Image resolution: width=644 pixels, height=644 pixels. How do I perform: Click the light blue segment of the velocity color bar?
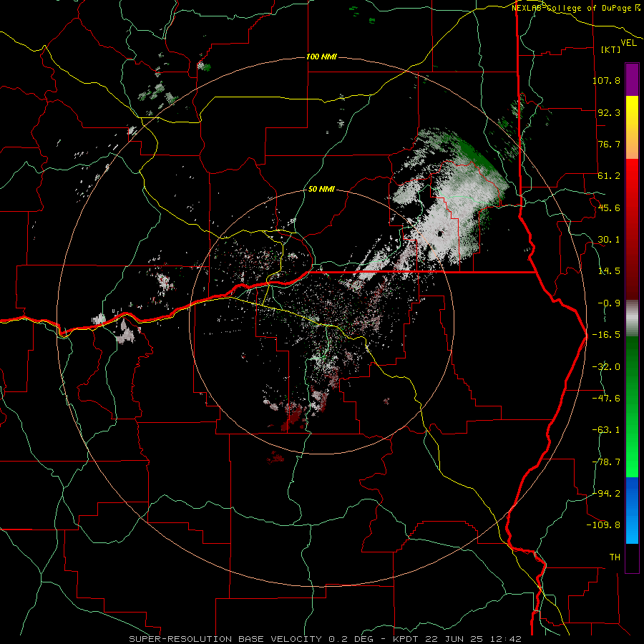[632, 510]
